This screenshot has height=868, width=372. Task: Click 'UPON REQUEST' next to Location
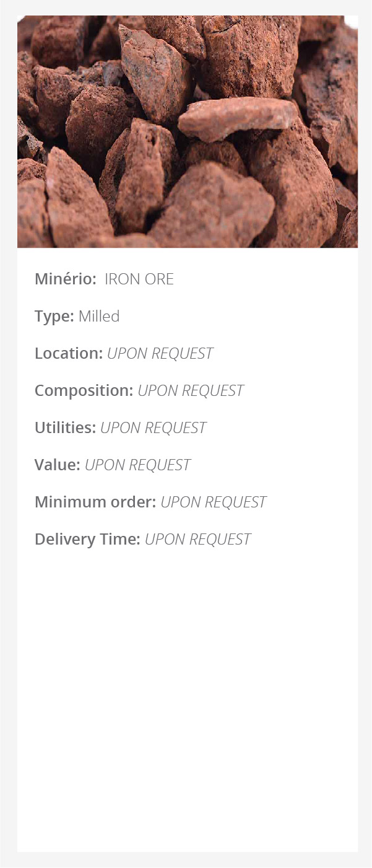pyautogui.click(x=160, y=353)
